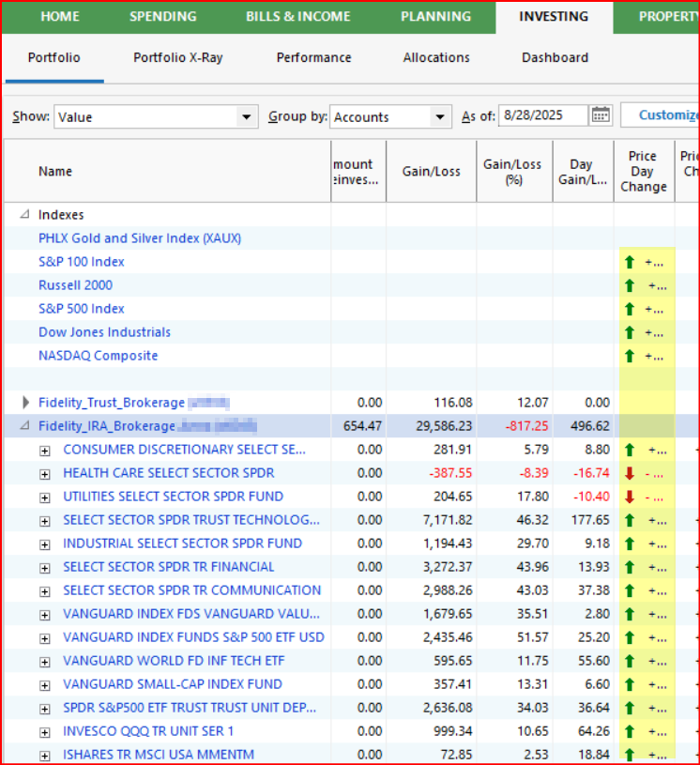Open the Russell 2000 link
Image resolution: width=700 pixels, height=765 pixels.
76,285
